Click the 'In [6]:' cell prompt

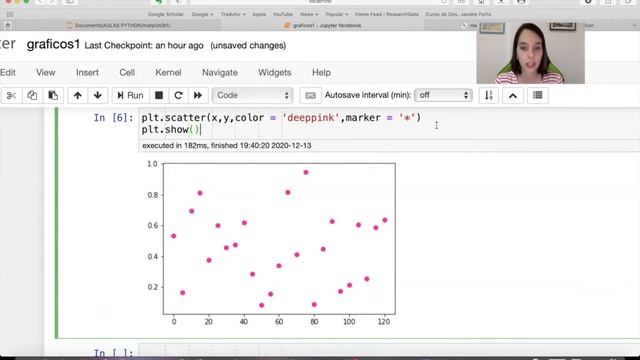pyautogui.click(x=113, y=118)
